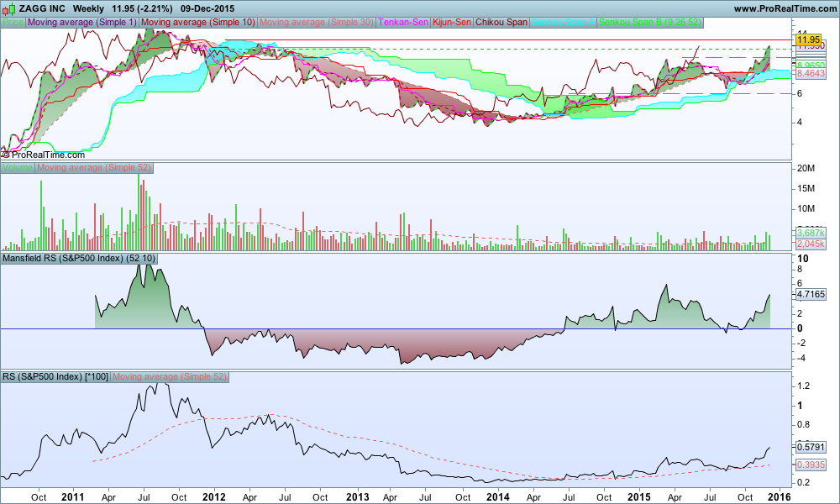Click the Price legend label
The width and height of the screenshot is (840, 504).
point(13,23)
